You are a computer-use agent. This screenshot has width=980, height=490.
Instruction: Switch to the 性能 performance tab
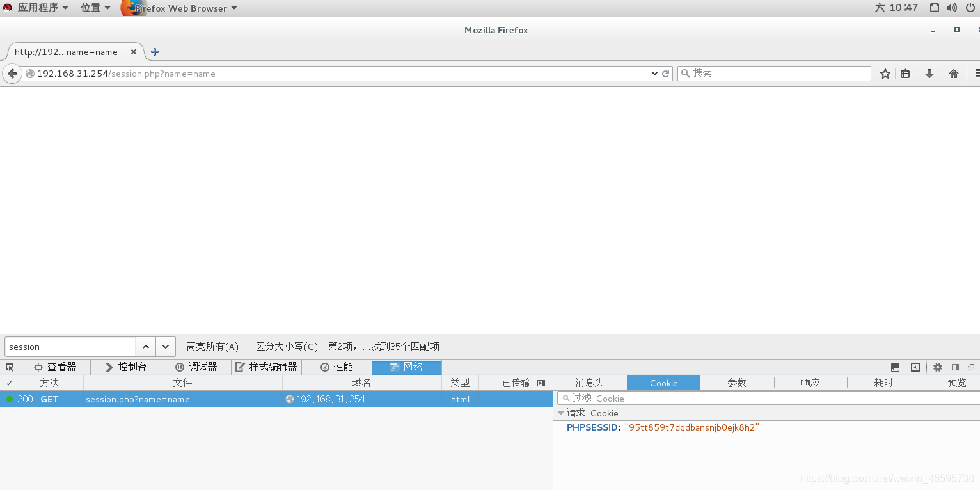(336, 367)
